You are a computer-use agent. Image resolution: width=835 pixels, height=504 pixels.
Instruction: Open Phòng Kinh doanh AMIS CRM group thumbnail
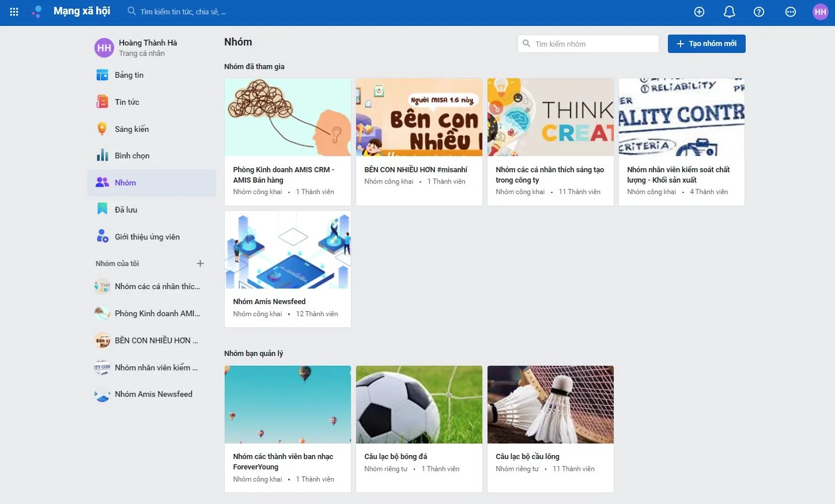point(288,117)
